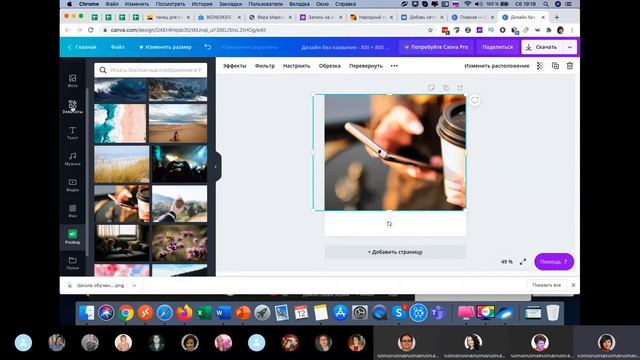Click Попробуйте Canva Pro button
This screenshot has width=640, height=360.
click(436, 47)
